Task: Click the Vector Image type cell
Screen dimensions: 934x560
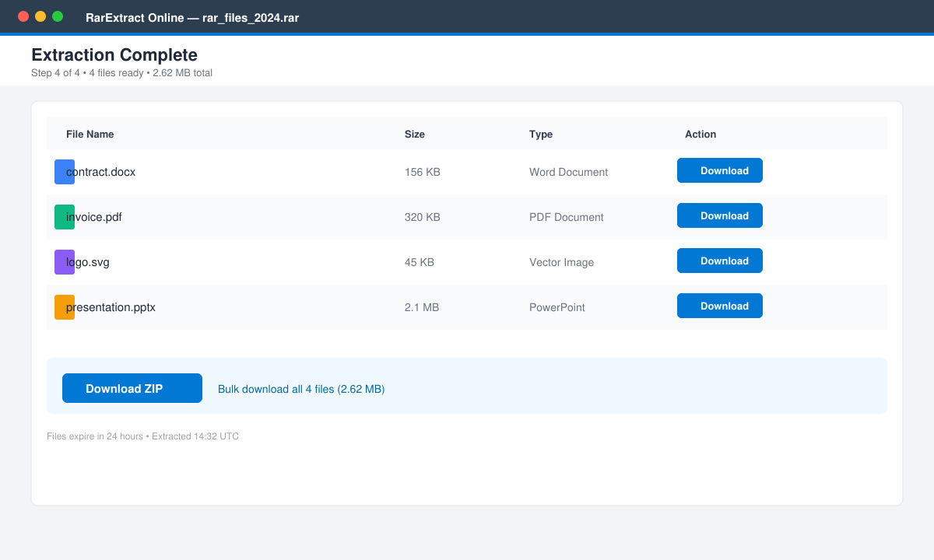Action: tap(562, 262)
